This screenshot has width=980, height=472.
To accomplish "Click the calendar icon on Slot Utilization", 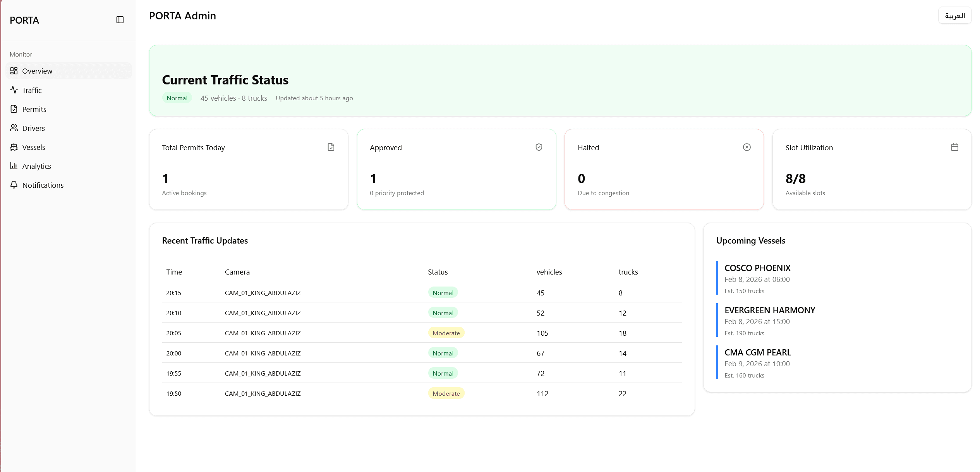I will pos(954,147).
